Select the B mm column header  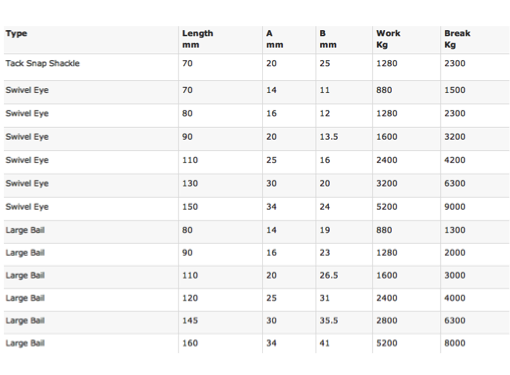pyautogui.click(x=328, y=39)
